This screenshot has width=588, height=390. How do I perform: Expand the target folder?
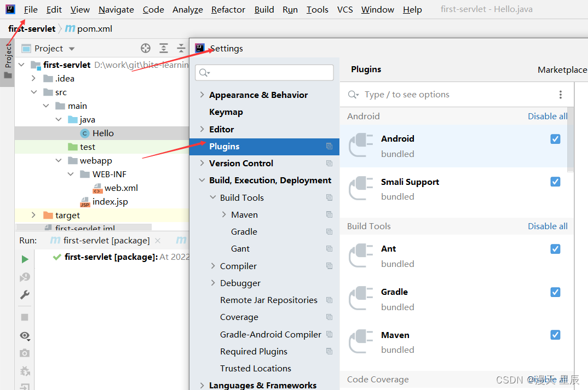tap(33, 215)
